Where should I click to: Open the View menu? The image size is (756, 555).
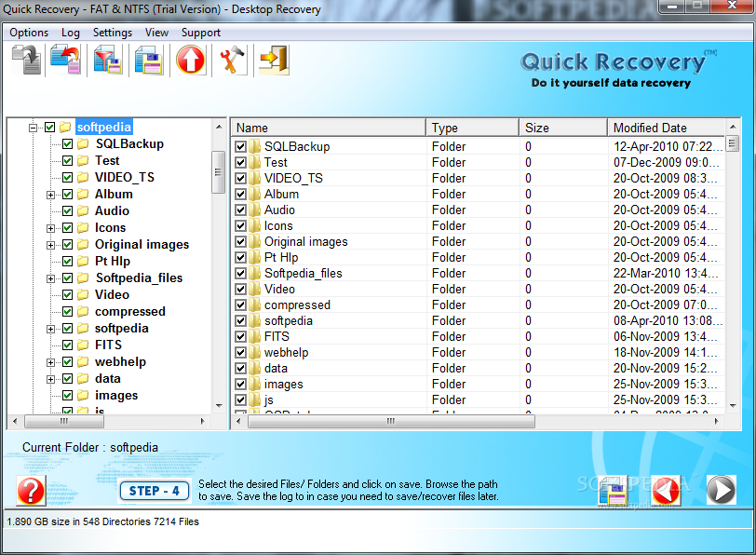tap(156, 33)
